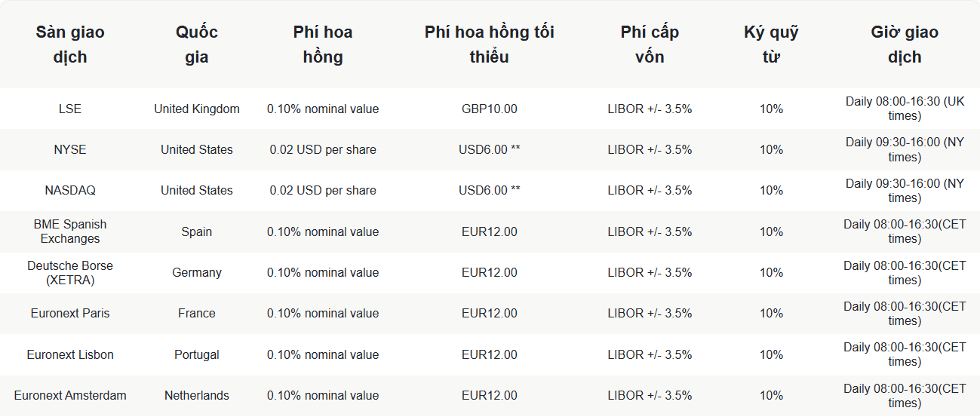Image resolution: width=980 pixels, height=420 pixels.
Task: Click the Phí hoa hồng tối thiểu header
Action: point(490,44)
